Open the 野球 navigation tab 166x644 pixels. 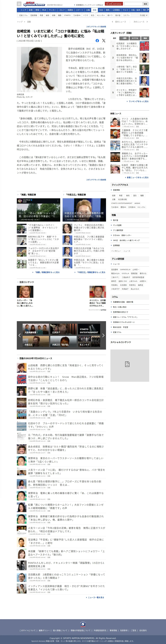point(37,10)
